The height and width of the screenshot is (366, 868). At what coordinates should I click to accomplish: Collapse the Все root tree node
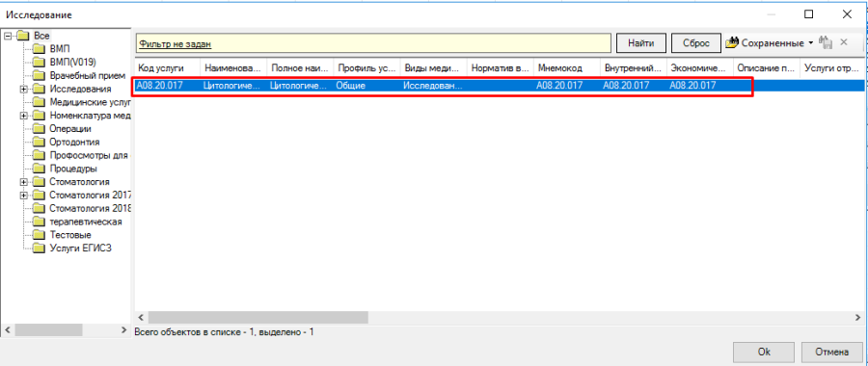[x=7, y=36]
